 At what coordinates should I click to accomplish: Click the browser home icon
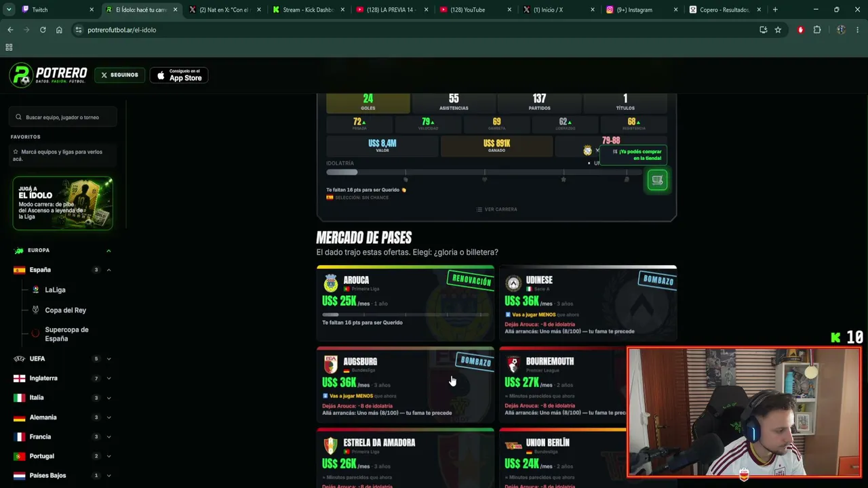point(59,30)
